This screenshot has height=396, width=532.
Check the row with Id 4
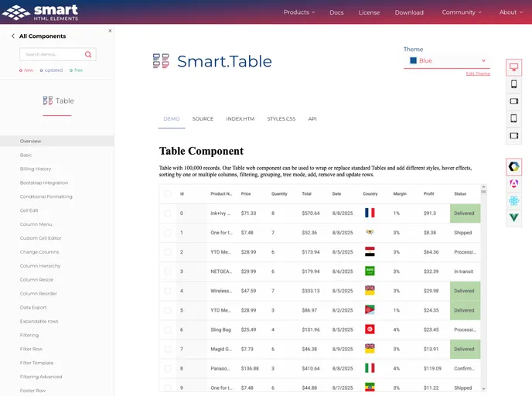168,291
